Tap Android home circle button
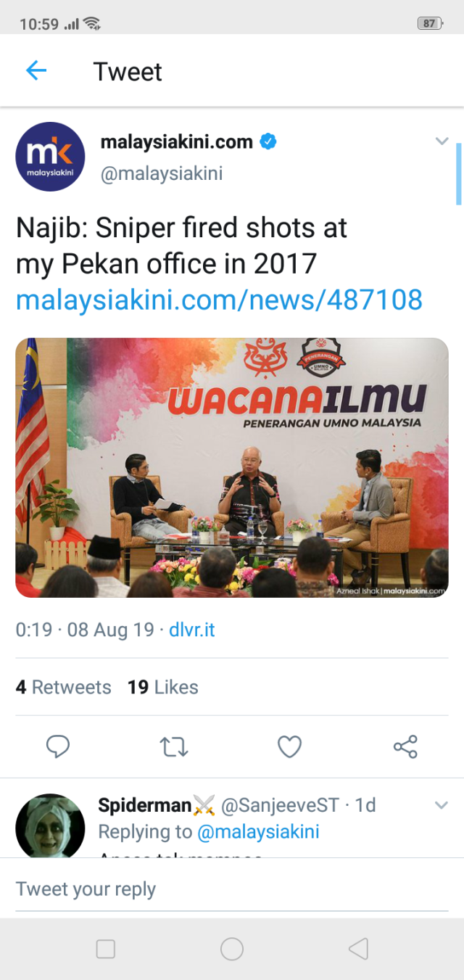This screenshot has height=980, width=464. click(x=232, y=949)
